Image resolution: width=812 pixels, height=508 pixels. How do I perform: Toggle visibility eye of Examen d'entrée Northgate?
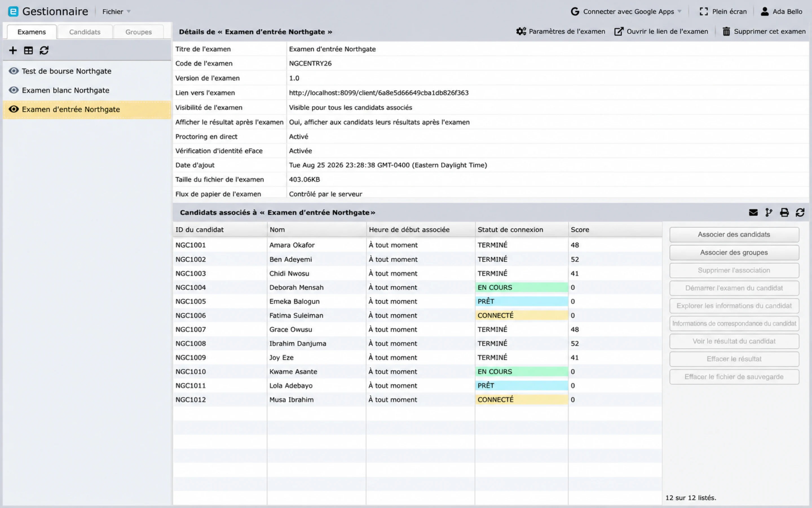coord(14,109)
